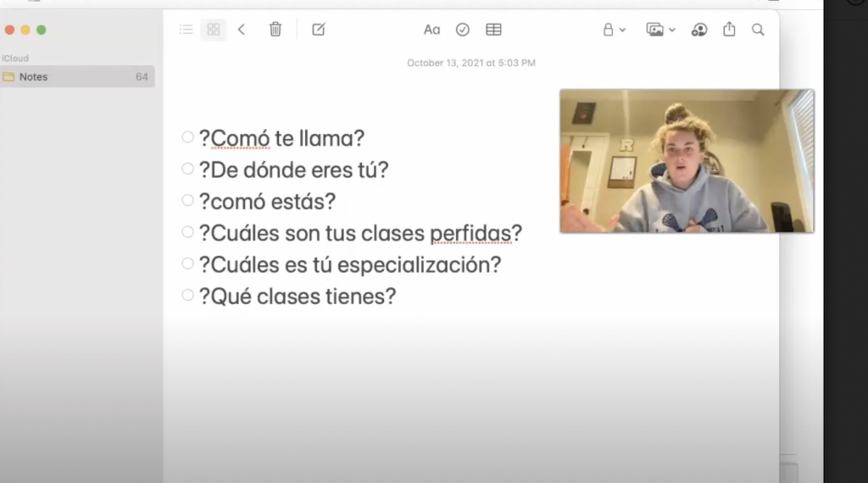
Task: Expand the lock options arrow
Action: (x=622, y=31)
